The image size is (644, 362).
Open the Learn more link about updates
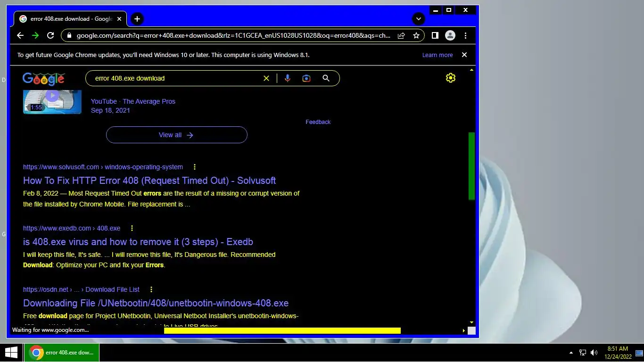(x=438, y=55)
